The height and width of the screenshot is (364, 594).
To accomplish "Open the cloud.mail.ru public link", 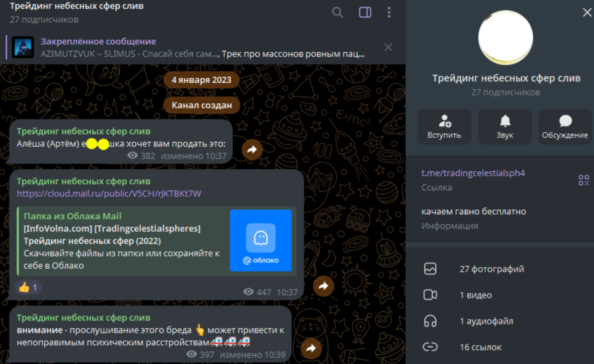I will (x=109, y=194).
